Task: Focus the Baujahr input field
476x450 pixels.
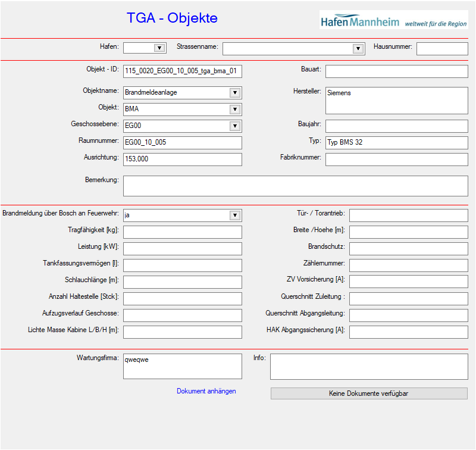Action: pos(396,126)
